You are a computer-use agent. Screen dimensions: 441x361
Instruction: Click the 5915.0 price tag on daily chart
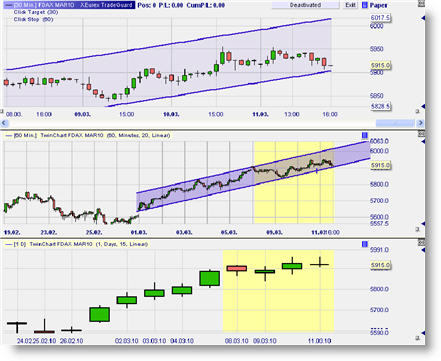pyautogui.click(x=380, y=265)
